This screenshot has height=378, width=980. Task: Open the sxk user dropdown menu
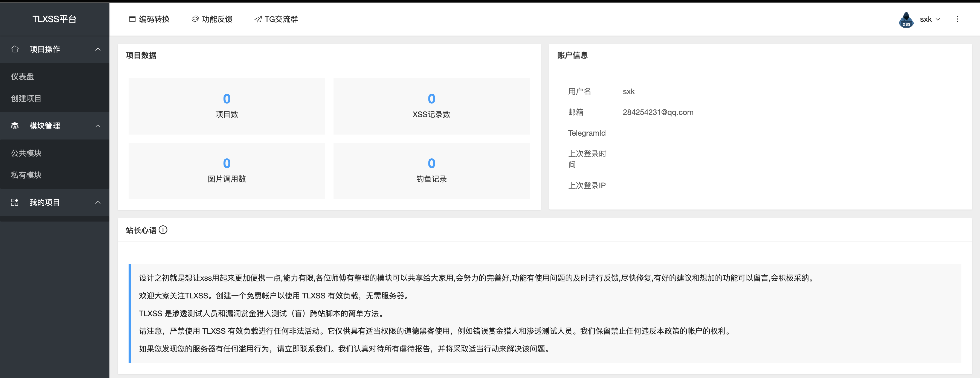[930, 19]
